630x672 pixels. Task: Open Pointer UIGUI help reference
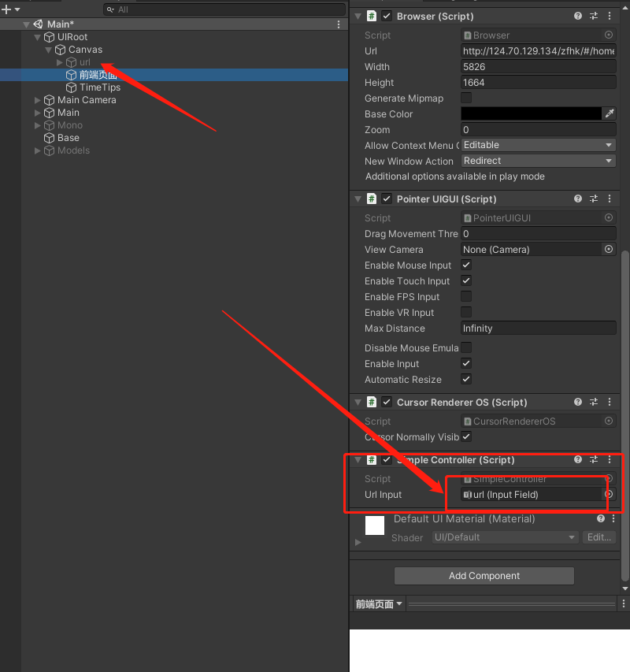click(578, 199)
